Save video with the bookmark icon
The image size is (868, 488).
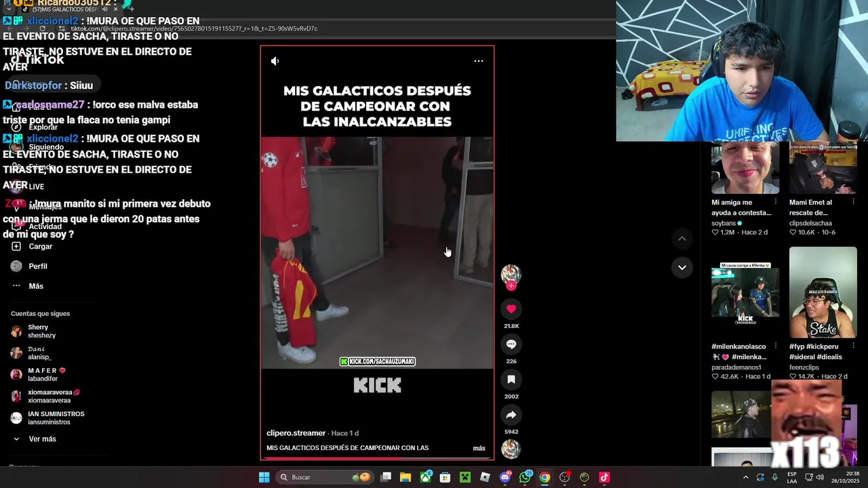click(x=511, y=380)
